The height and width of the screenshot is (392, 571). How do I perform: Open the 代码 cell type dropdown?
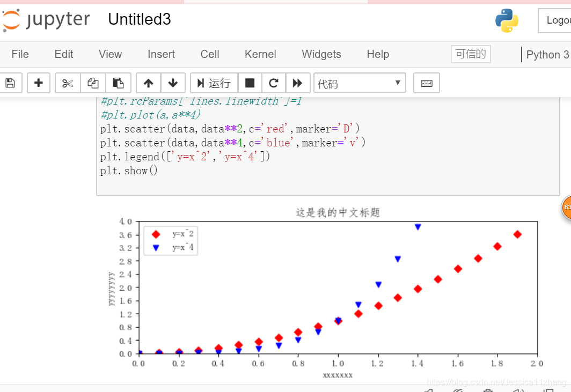click(360, 83)
